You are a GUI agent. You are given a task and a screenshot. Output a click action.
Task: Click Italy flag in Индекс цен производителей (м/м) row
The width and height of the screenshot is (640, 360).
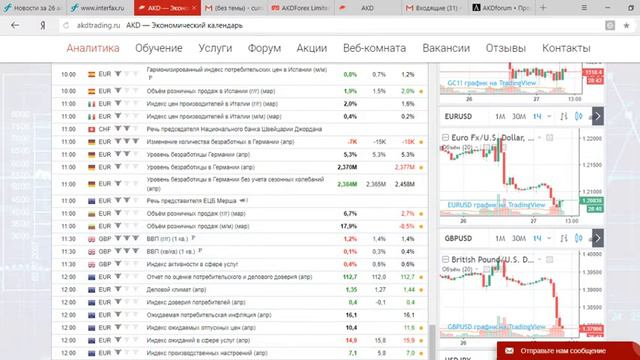pyautogui.click(x=91, y=117)
